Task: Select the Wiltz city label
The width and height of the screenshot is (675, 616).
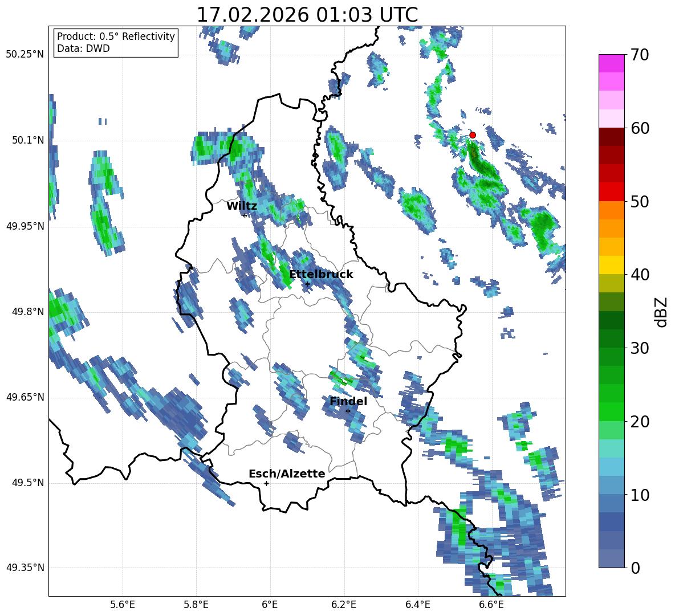Action: 242,206
